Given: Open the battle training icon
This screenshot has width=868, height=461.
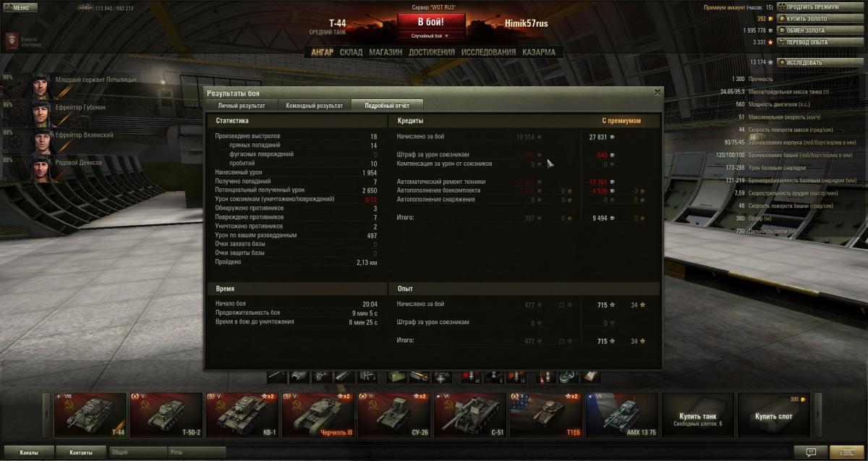Looking at the screenshot, I should coord(12,42).
